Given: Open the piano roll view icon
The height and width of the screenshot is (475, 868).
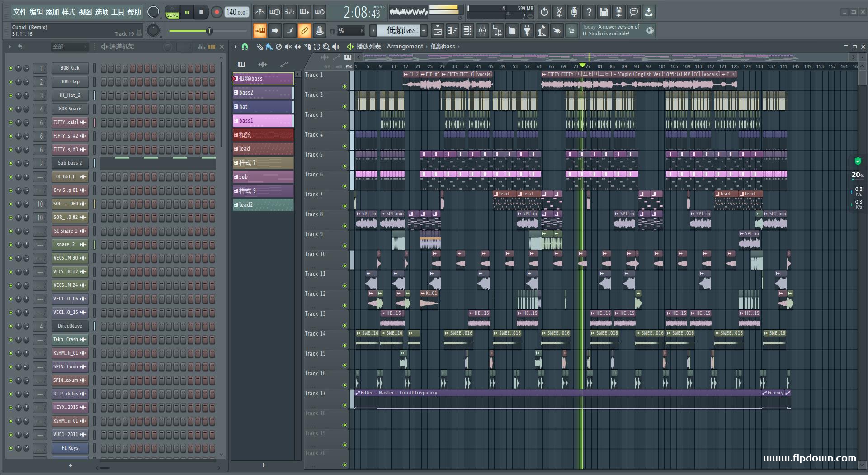Looking at the screenshot, I should point(453,31).
